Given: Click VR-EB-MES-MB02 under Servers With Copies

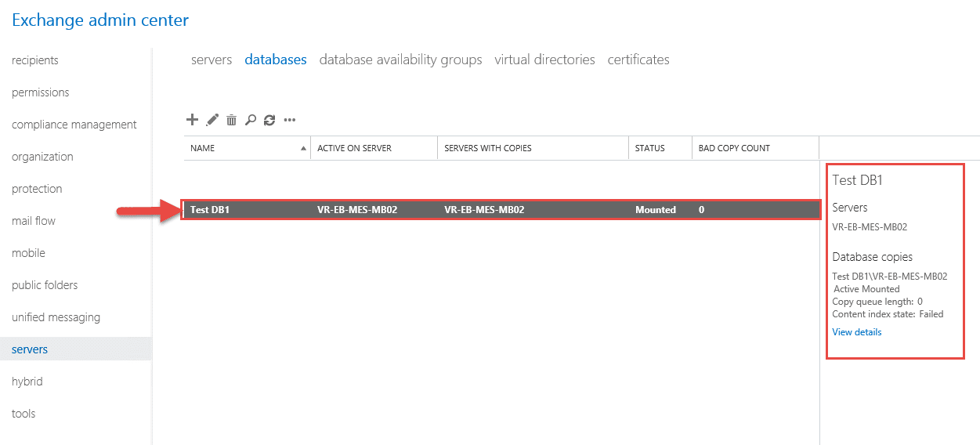Looking at the screenshot, I should [x=484, y=210].
